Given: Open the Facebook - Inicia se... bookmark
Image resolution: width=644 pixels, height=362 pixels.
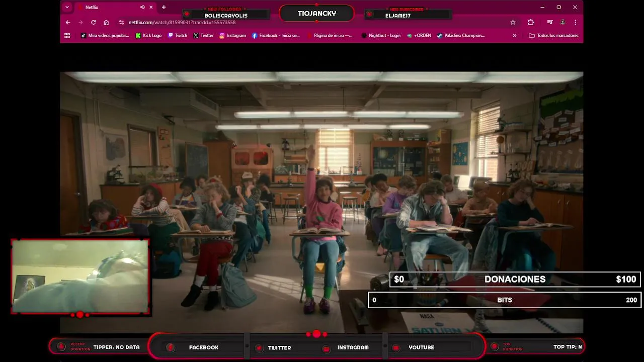Looking at the screenshot, I should [x=276, y=35].
